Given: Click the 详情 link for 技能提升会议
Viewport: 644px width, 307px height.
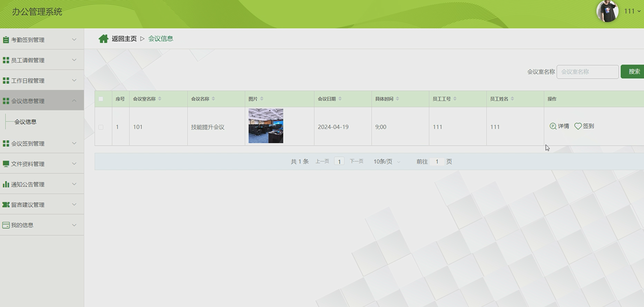Looking at the screenshot, I should (x=559, y=126).
